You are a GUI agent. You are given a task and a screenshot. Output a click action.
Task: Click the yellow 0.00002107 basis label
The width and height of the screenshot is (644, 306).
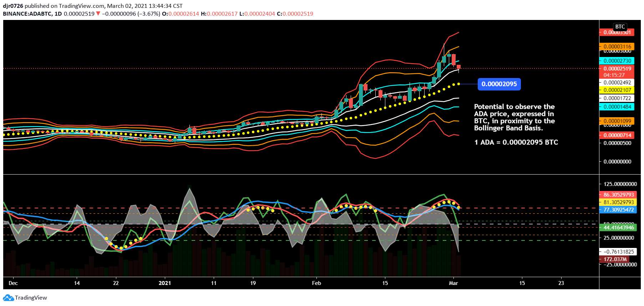[x=617, y=90]
